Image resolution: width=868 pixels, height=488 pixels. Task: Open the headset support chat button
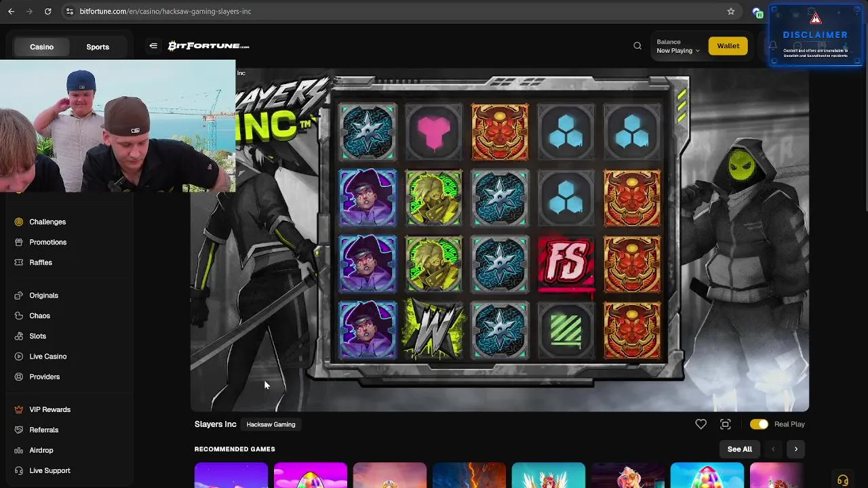tap(843, 480)
